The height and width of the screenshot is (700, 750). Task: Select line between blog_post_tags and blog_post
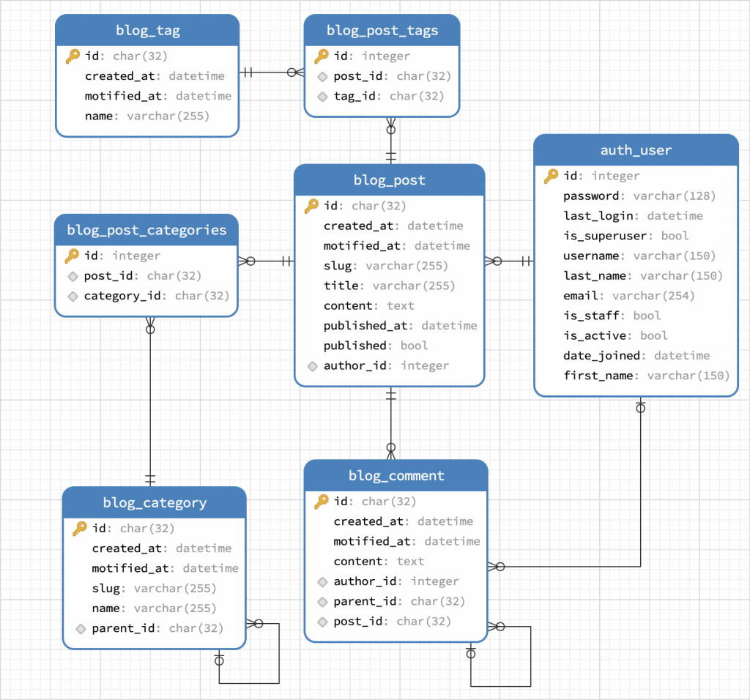(391, 141)
